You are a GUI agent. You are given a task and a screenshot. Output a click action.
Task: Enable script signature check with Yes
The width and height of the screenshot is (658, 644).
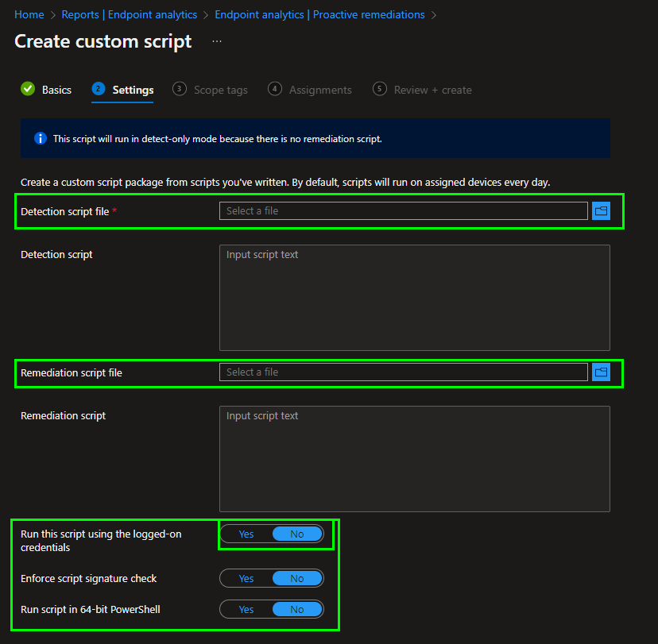click(246, 579)
